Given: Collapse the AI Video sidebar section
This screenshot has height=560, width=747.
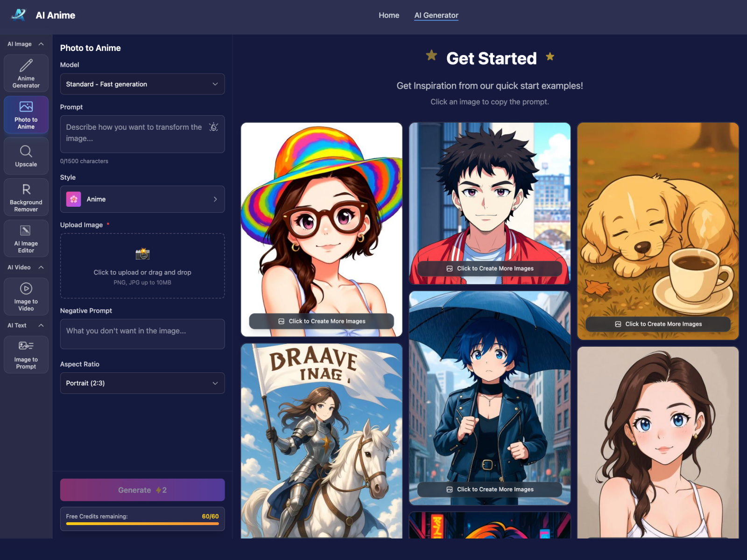Looking at the screenshot, I should pos(42,267).
